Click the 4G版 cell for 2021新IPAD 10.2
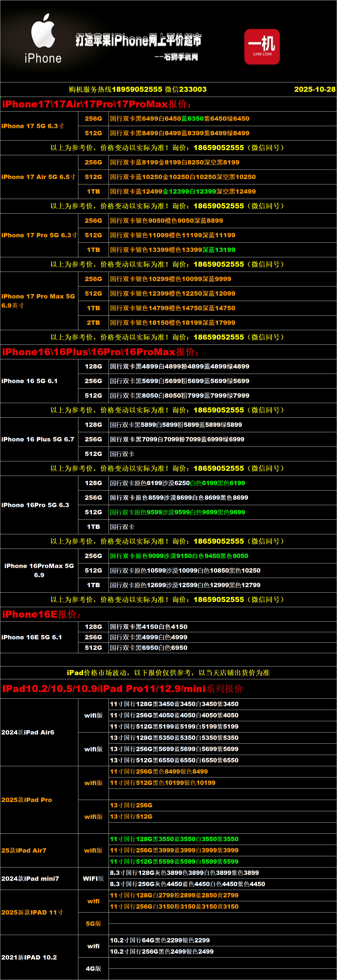Viewport: 337px width, 980px height. (93, 968)
